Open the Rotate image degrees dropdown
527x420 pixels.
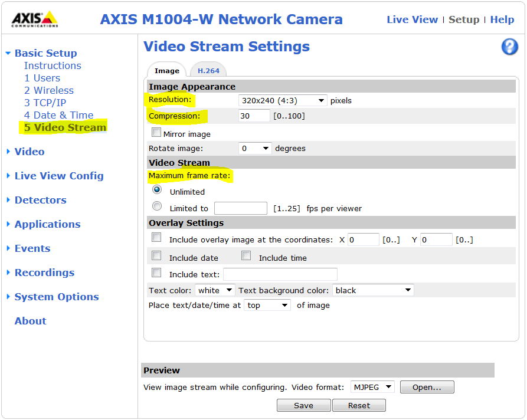[255, 148]
